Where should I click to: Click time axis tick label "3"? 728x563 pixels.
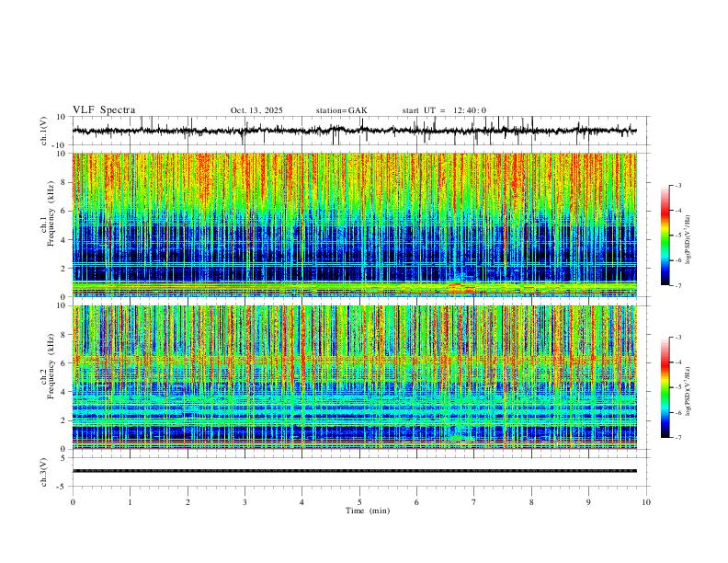(x=245, y=502)
